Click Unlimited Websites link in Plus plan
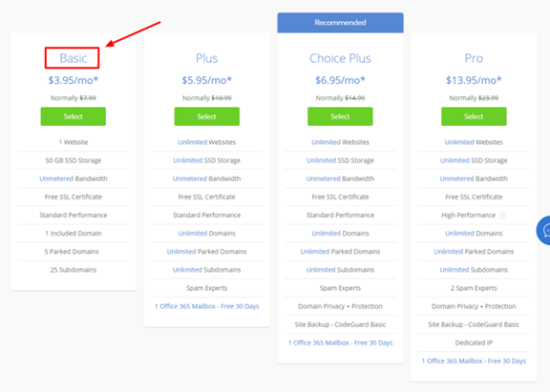 click(x=206, y=142)
